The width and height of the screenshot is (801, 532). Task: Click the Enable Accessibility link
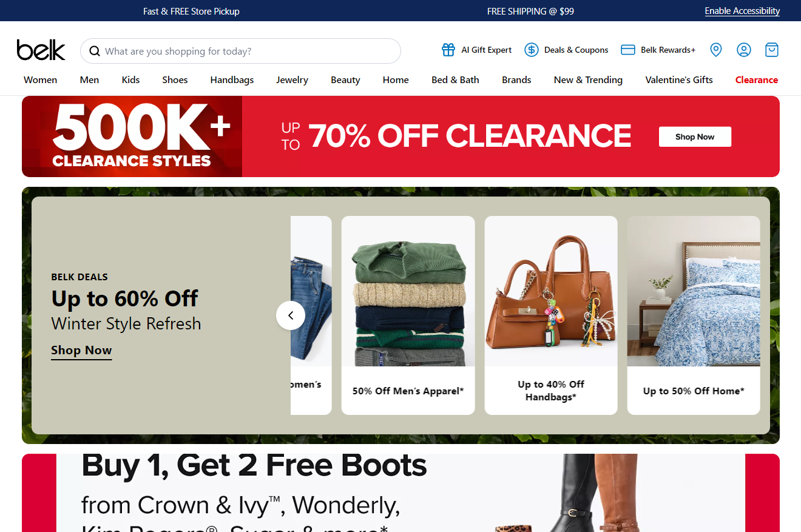coord(742,11)
